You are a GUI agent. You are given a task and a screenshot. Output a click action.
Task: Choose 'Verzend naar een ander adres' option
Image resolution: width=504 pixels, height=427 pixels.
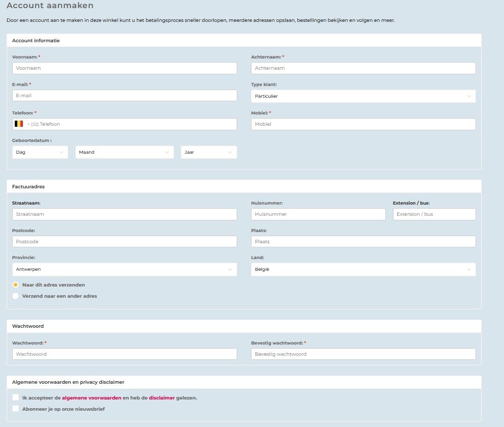point(16,296)
